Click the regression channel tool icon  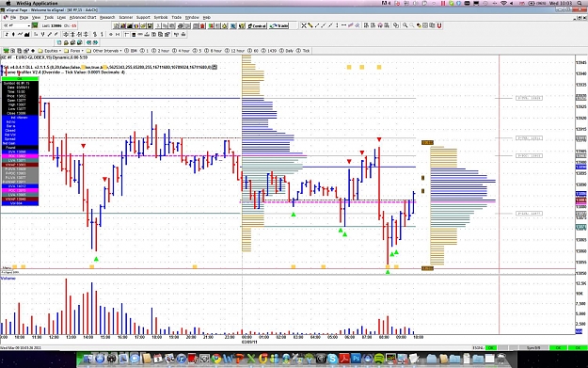click(350, 25)
